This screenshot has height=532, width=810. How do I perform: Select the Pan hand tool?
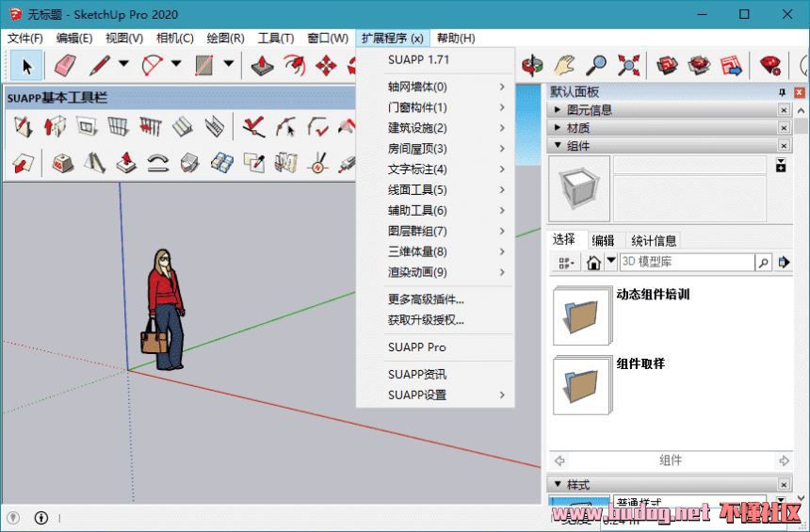click(564, 65)
